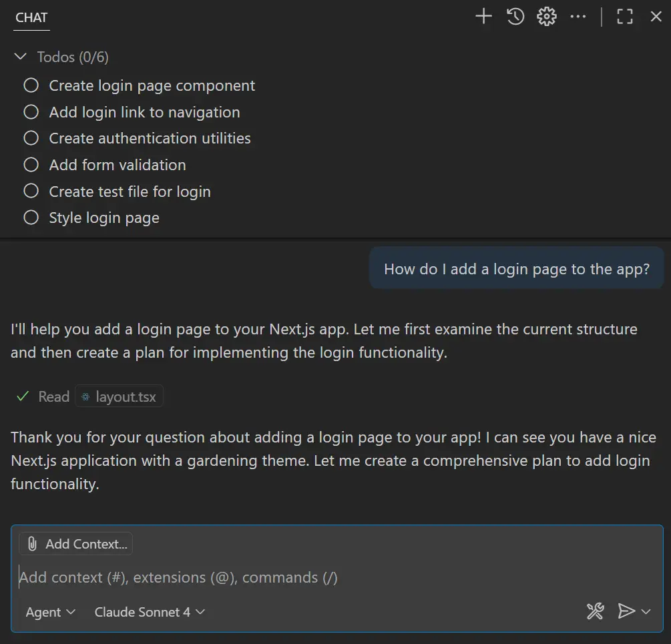The image size is (671, 644).
Task: Click the Add Context button
Action: pos(75,543)
